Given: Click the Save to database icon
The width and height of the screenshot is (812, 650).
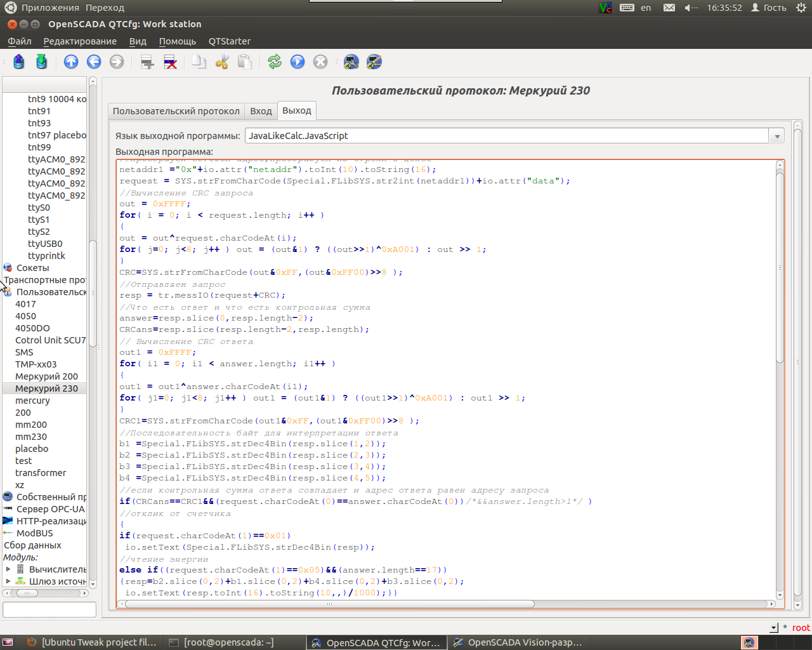Looking at the screenshot, I should (41, 62).
